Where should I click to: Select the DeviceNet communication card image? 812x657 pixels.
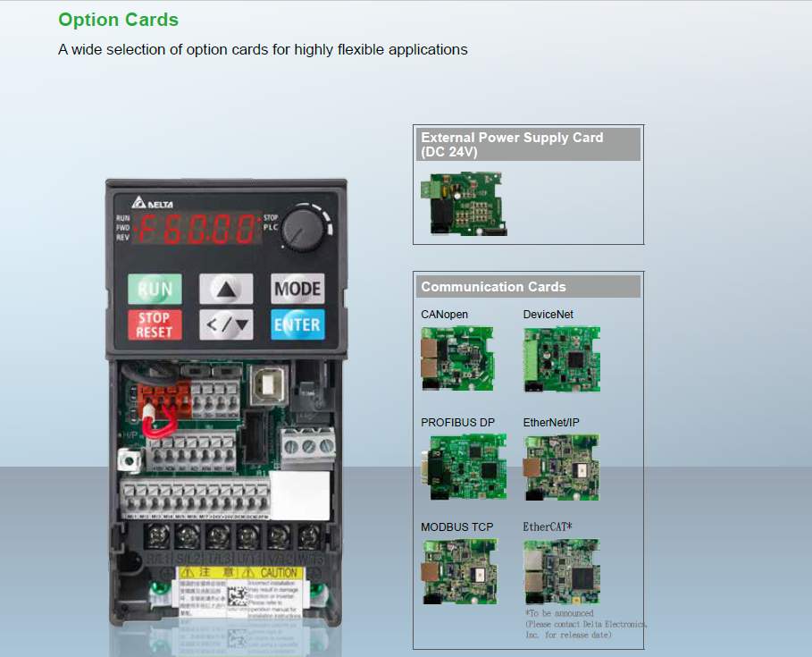coord(561,359)
